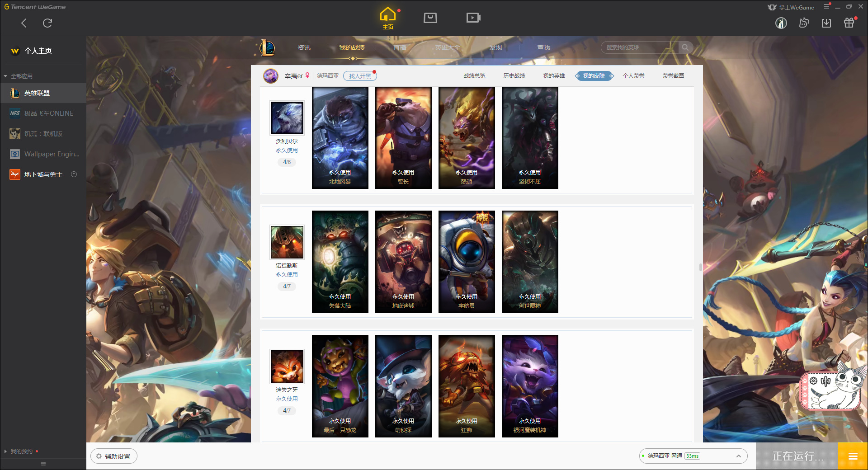The image size is (868, 470).
Task: Open the 北地风暴 skin card
Action: click(340, 138)
